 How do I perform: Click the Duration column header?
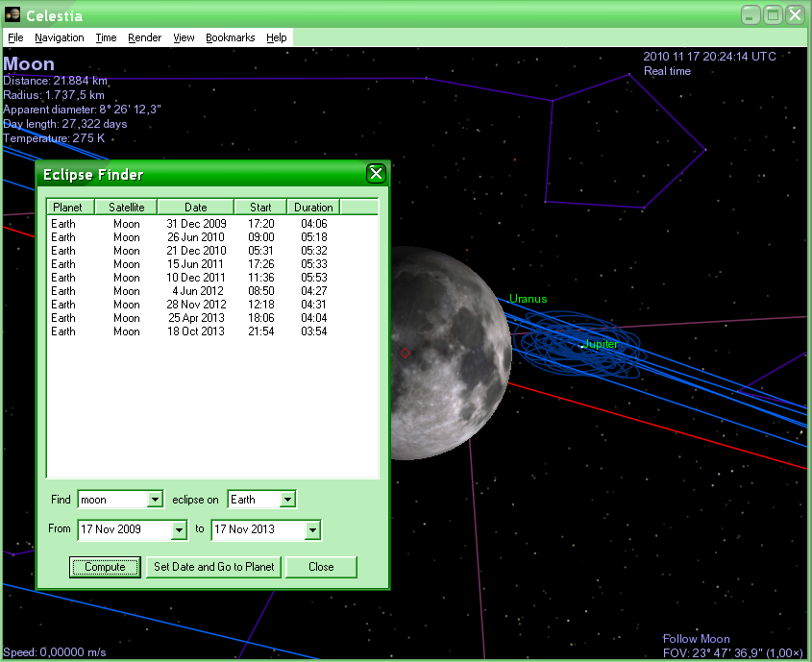click(313, 207)
